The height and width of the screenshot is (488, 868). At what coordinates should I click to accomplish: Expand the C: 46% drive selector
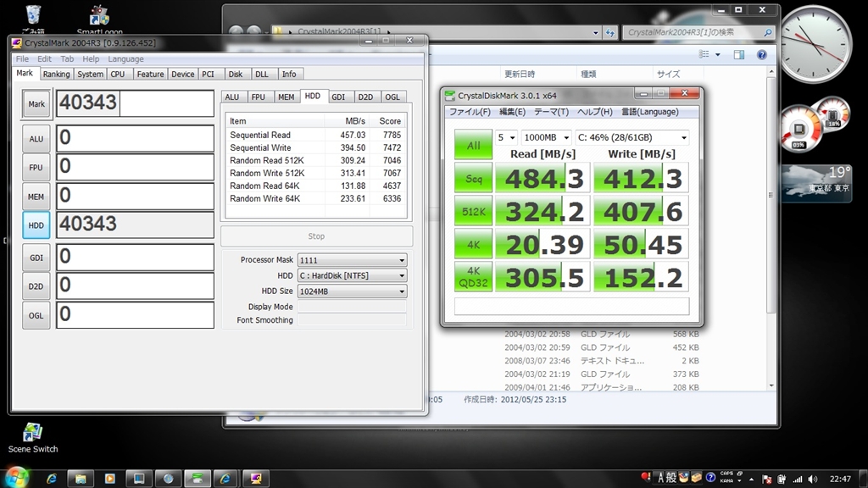coord(632,137)
